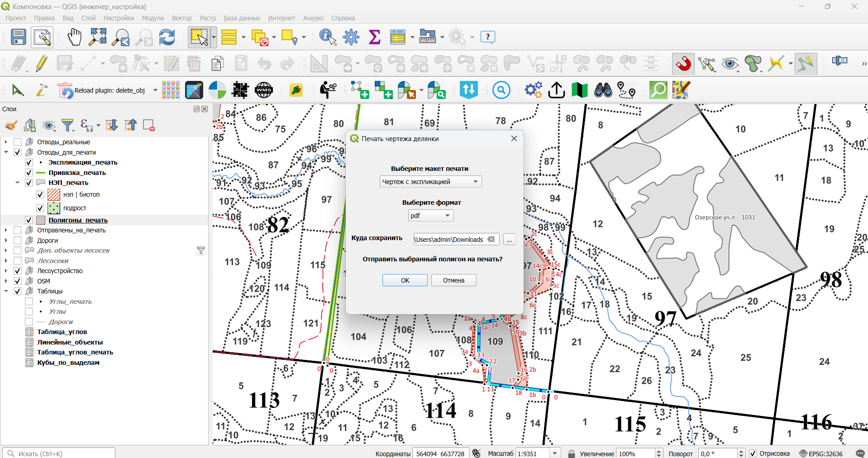Uncheck the Отводы_для_печати group
Screen dimensions: 868x458
point(18,152)
